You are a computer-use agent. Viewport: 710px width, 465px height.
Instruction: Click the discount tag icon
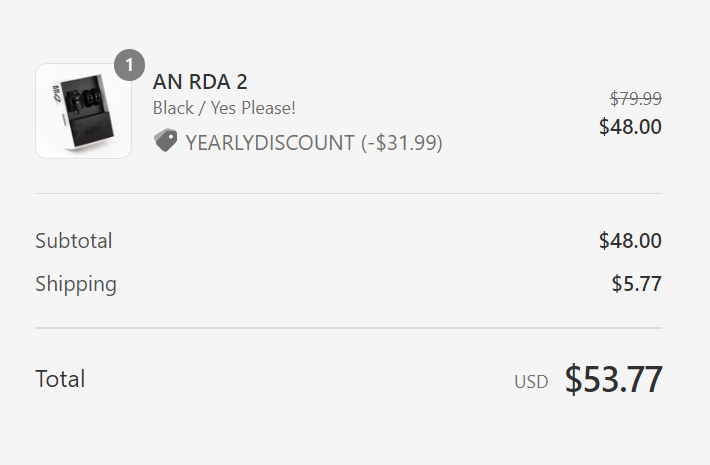coord(165,140)
